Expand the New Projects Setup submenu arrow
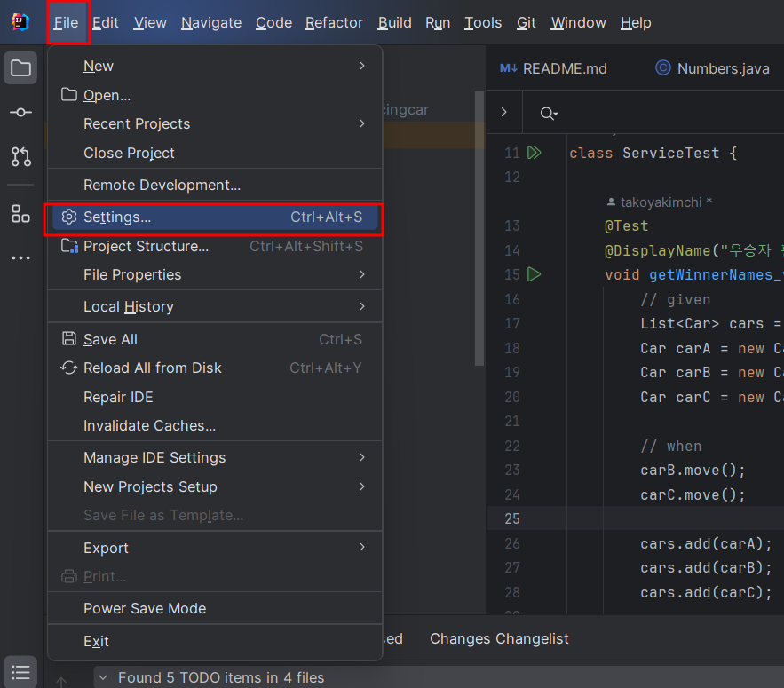 click(361, 486)
